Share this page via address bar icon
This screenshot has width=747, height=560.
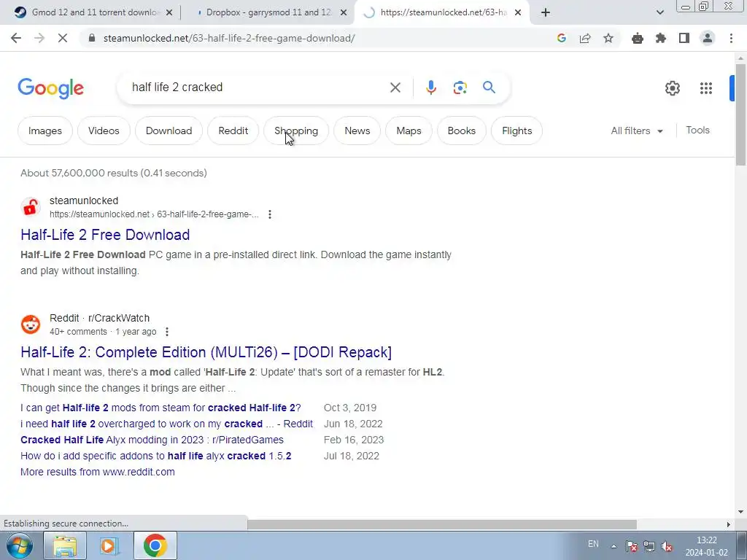tap(585, 38)
